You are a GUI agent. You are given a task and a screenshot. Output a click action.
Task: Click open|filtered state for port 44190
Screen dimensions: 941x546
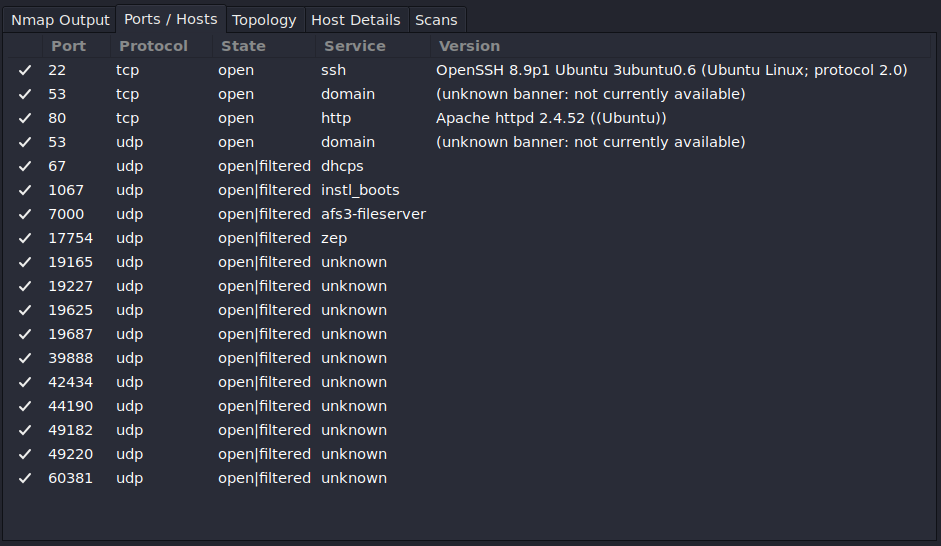264,406
